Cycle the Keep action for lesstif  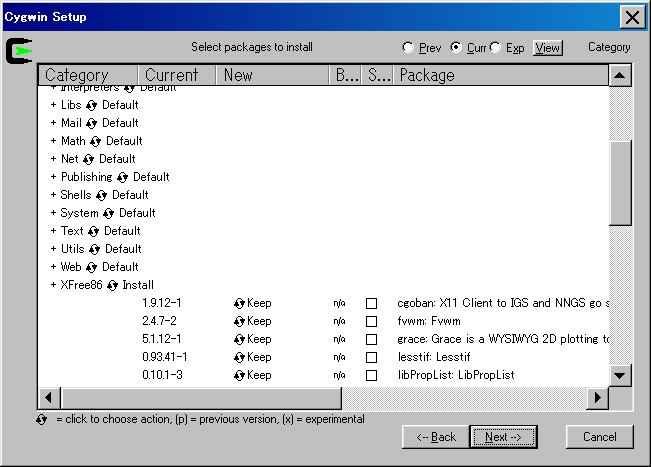point(239,357)
